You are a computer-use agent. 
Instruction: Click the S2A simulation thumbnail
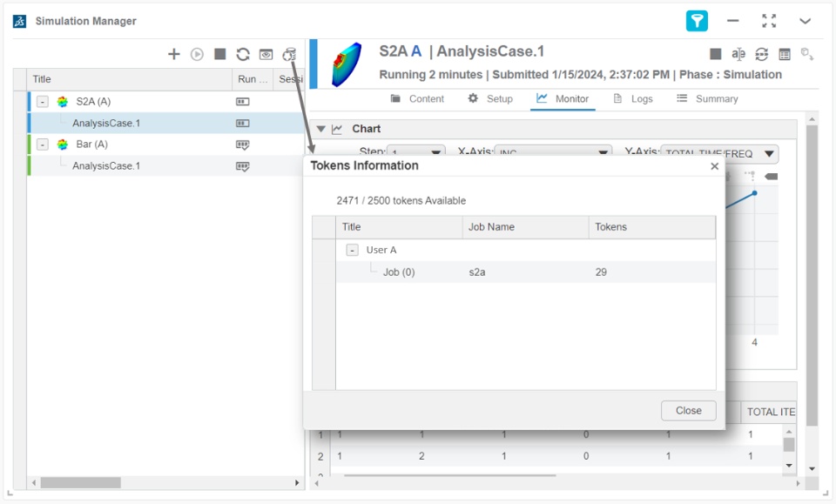point(347,64)
